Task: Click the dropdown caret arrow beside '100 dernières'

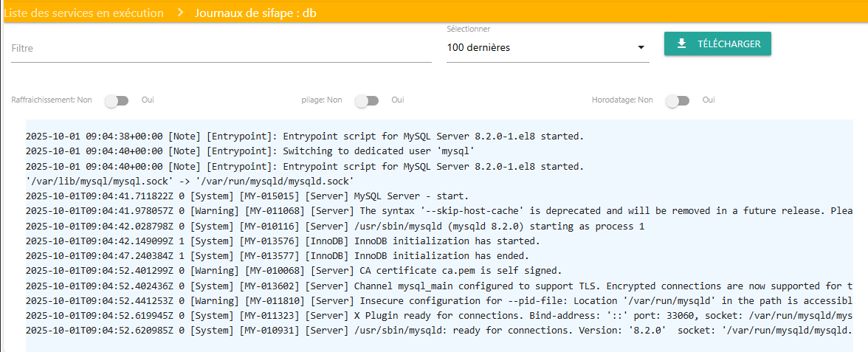Action: pyautogui.click(x=641, y=48)
